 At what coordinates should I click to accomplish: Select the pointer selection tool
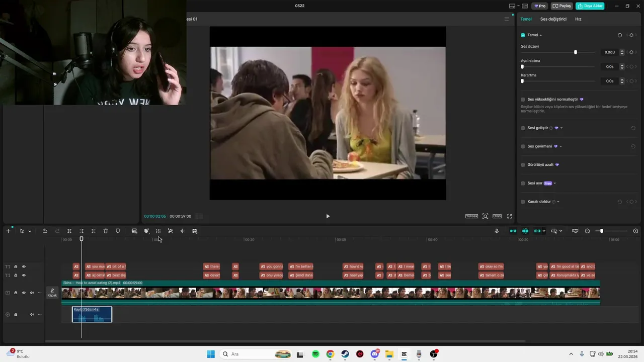click(x=22, y=231)
